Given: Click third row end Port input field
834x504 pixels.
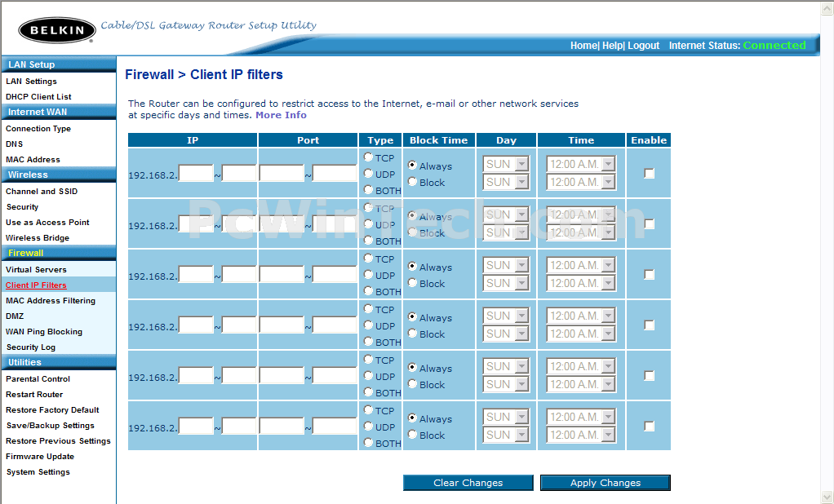Looking at the screenshot, I should click(x=335, y=274).
